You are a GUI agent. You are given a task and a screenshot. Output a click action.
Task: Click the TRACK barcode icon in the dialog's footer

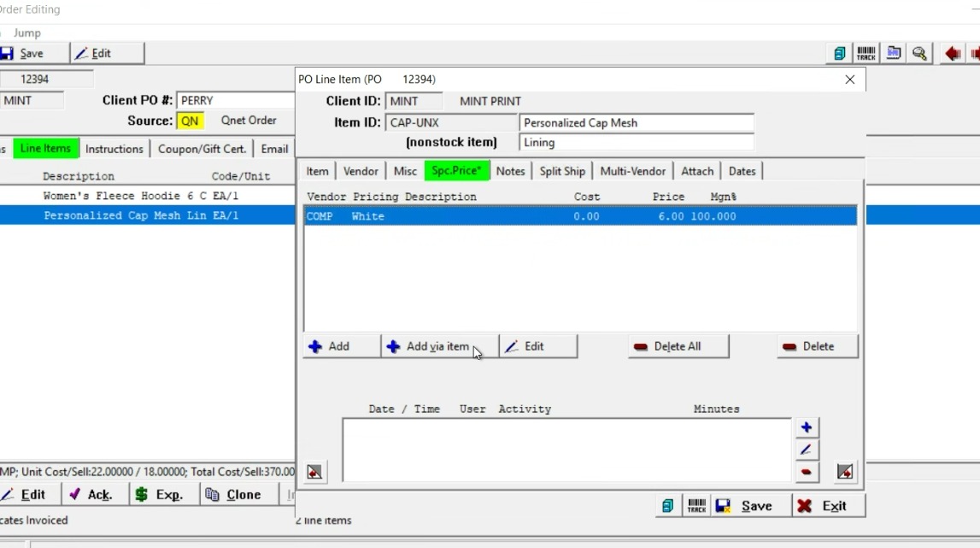(696, 505)
